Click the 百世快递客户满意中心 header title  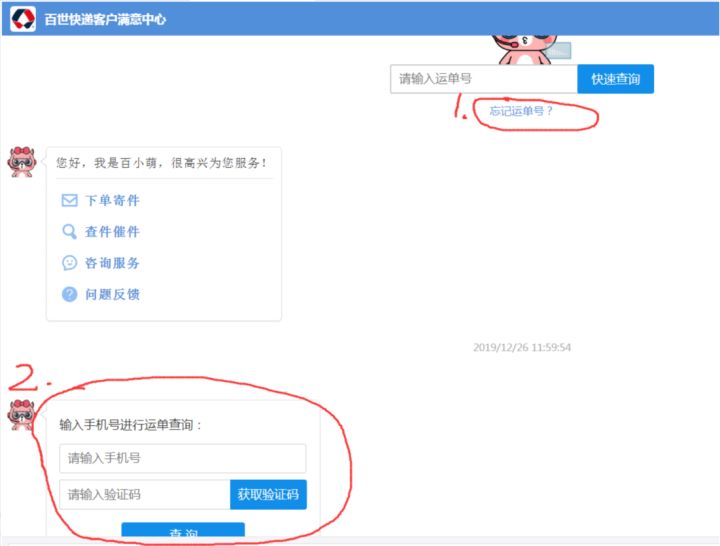click(x=105, y=19)
